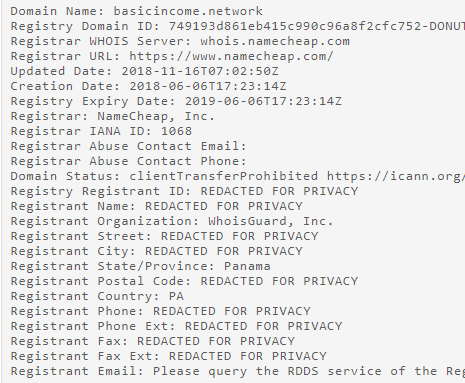Click the clientTransferProhibited status text
465x383 pixels.
pyautogui.click(x=223, y=176)
